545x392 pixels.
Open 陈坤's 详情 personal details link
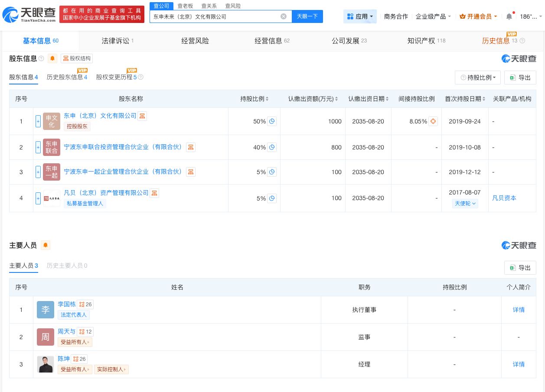coord(519,364)
